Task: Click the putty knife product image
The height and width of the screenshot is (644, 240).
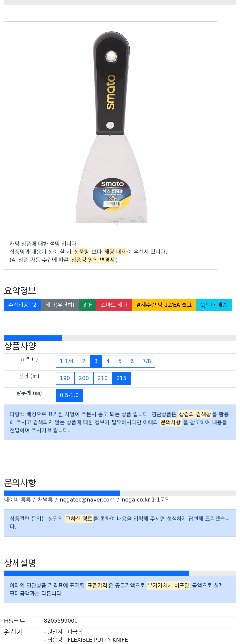Action: click(111, 128)
